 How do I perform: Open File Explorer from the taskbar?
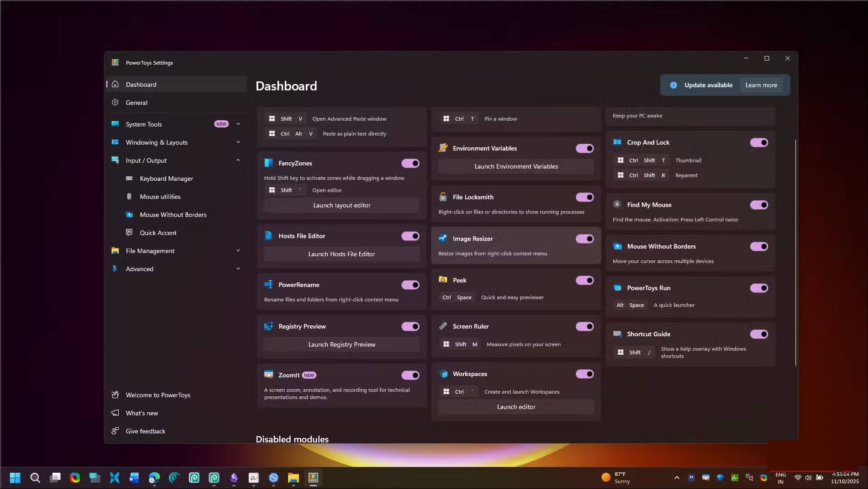click(x=294, y=478)
